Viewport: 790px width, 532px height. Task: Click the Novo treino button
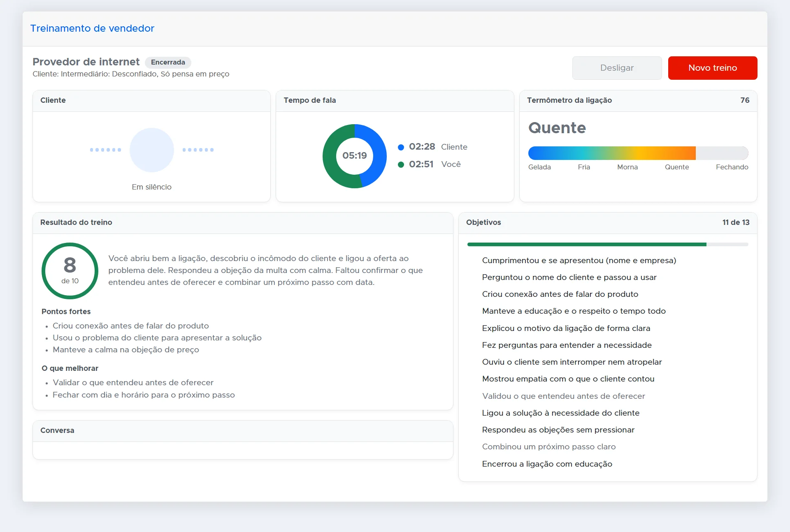coord(712,68)
